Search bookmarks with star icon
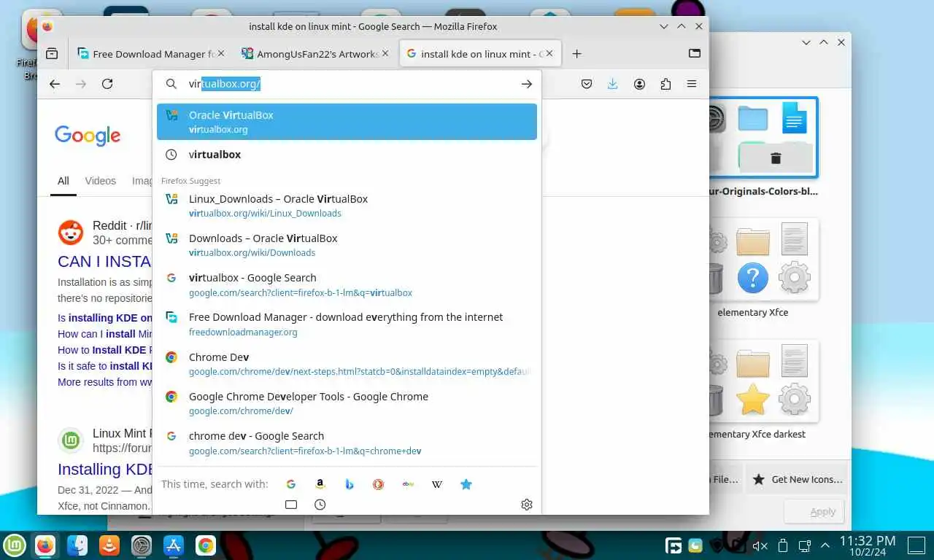 coord(466,484)
